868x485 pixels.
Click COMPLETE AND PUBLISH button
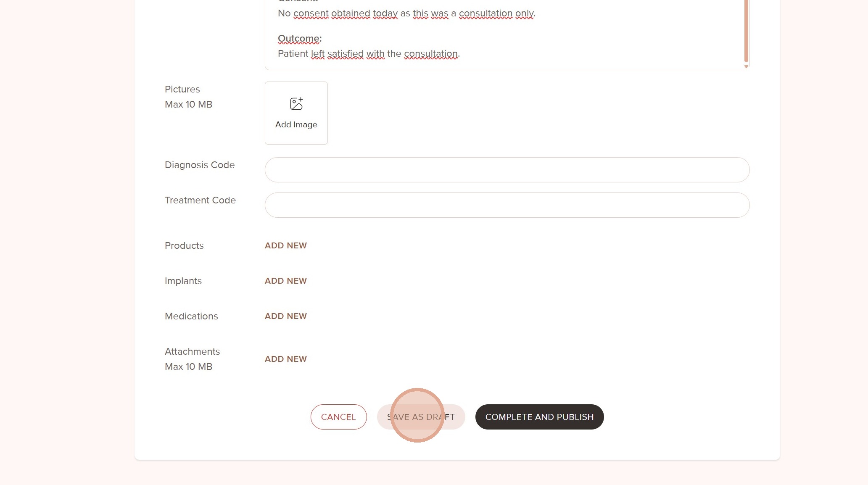pos(539,417)
